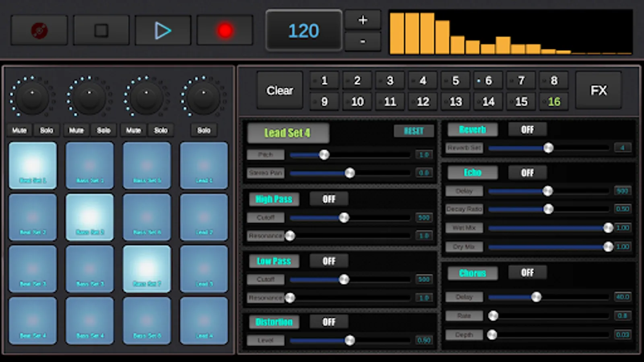Open the FX panel
The height and width of the screenshot is (362, 644).
pyautogui.click(x=599, y=90)
